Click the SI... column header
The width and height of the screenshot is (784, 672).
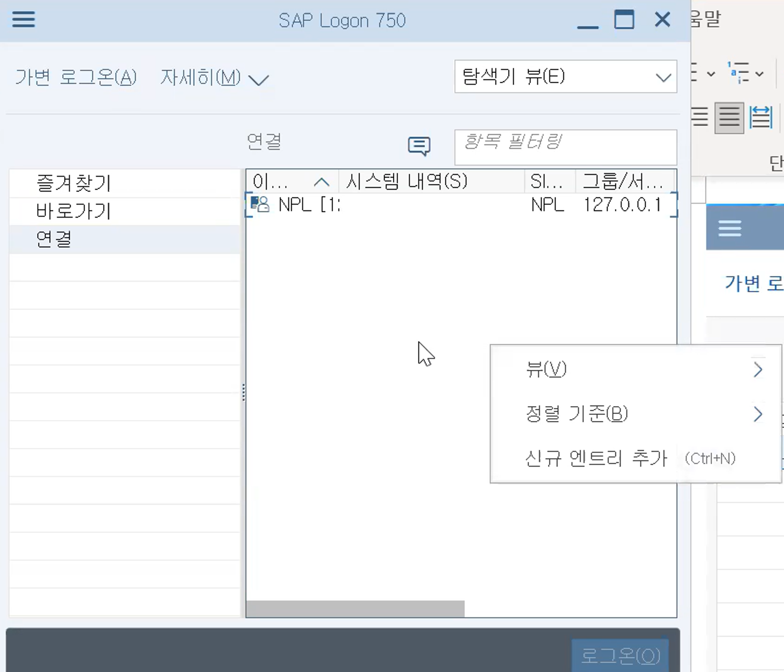[550, 181]
